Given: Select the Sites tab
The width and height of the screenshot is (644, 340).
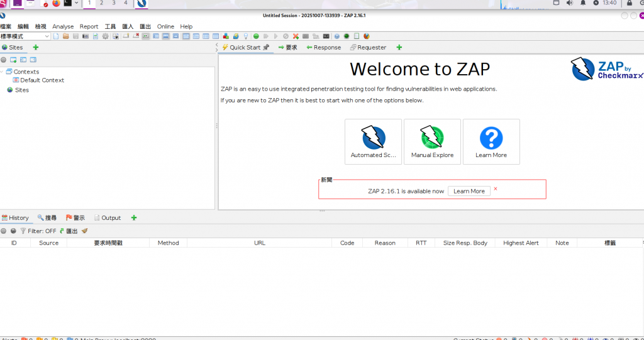Looking at the screenshot, I should (x=13, y=47).
